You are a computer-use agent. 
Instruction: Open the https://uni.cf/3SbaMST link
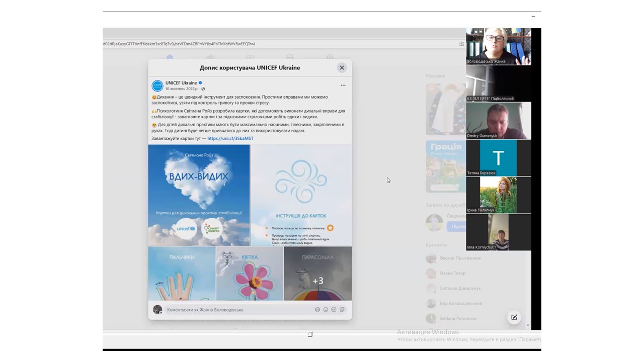point(230,138)
